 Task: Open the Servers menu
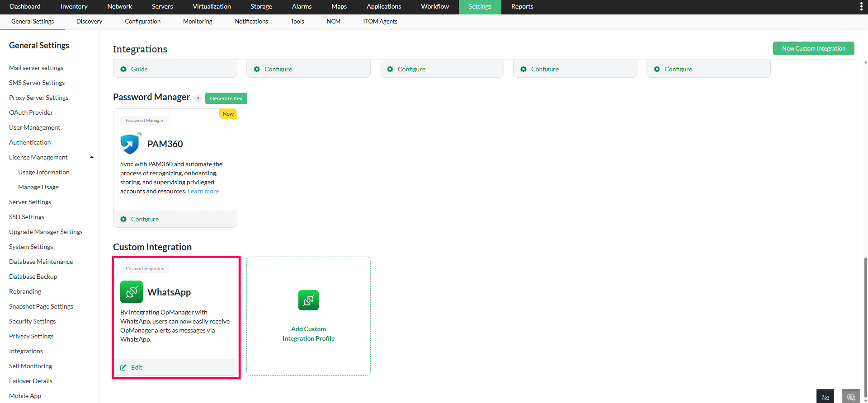pyautogui.click(x=162, y=7)
